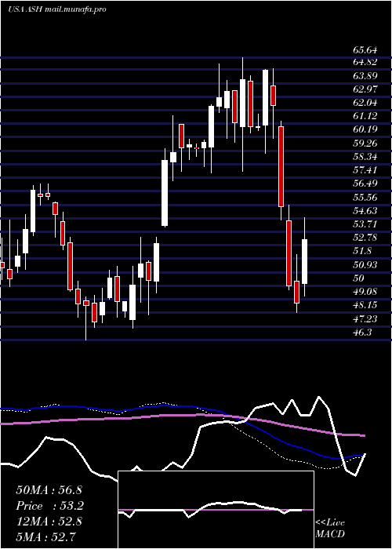Viewport: 392px width, 549px height.
Task: Select the 5MA : 52.7 readout
Action: pyautogui.click(x=45, y=536)
